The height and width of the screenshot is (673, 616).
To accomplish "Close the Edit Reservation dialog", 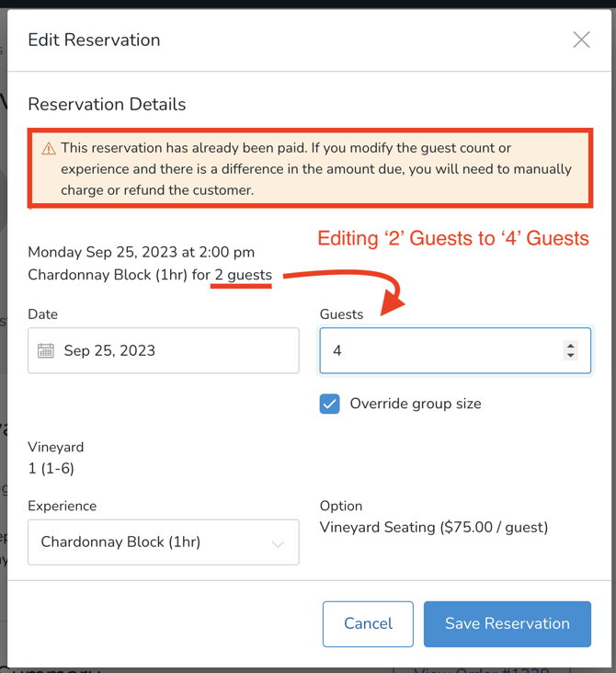I will click(581, 40).
